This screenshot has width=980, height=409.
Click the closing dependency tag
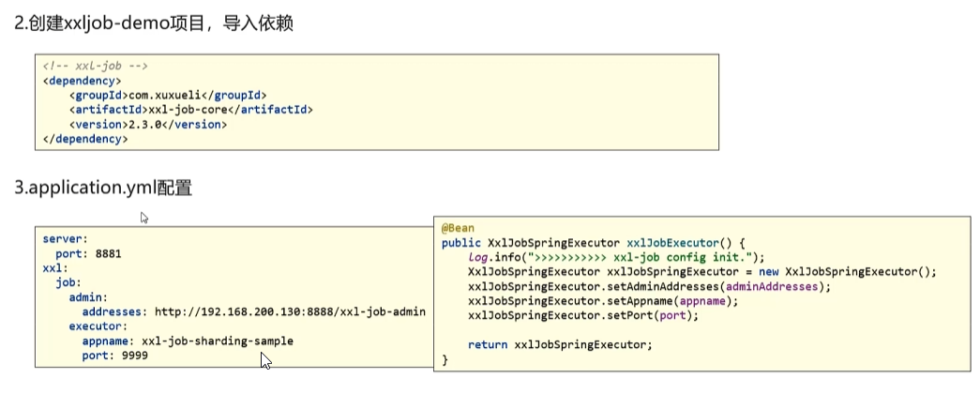(x=84, y=138)
